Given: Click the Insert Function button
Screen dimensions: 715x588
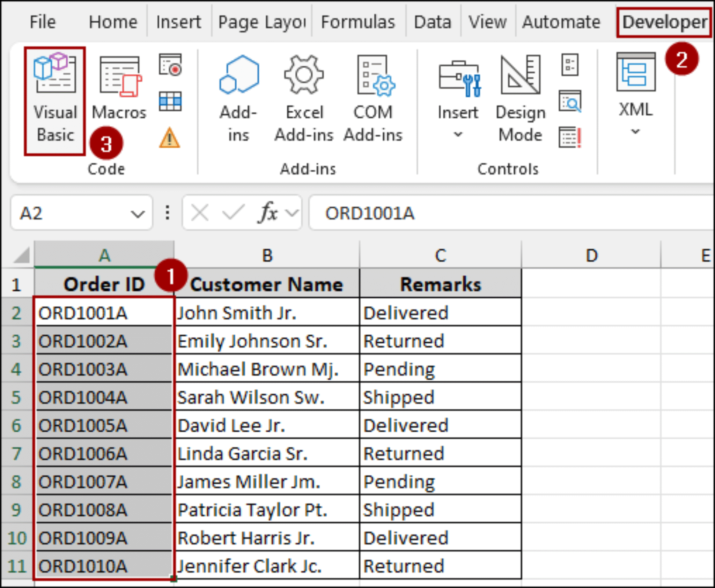Looking at the screenshot, I should point(267,212).
